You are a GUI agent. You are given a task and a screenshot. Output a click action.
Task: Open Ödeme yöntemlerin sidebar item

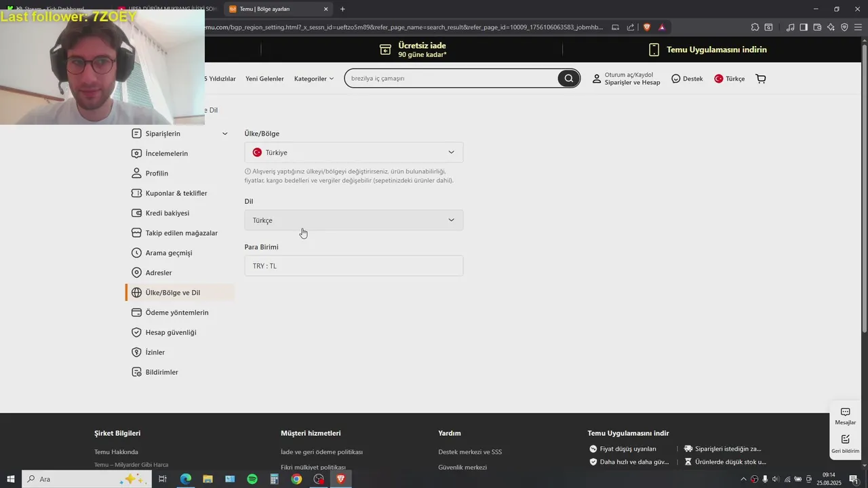[x=170, y=312]
